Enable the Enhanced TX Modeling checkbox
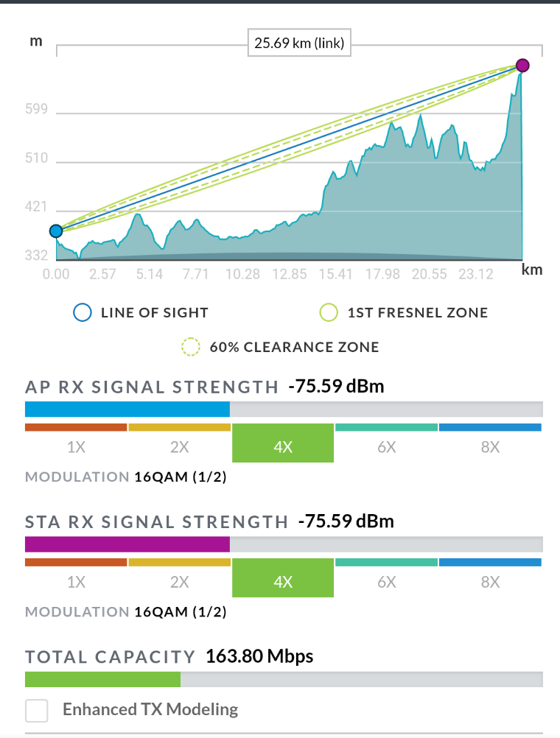The height and width of the screenshot is (738, 560). (37, 711)
